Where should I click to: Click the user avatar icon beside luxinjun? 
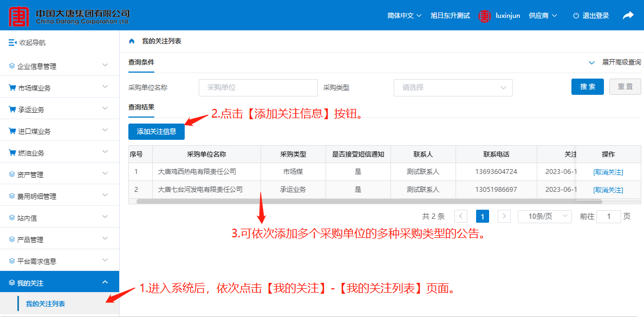[484, 16]
